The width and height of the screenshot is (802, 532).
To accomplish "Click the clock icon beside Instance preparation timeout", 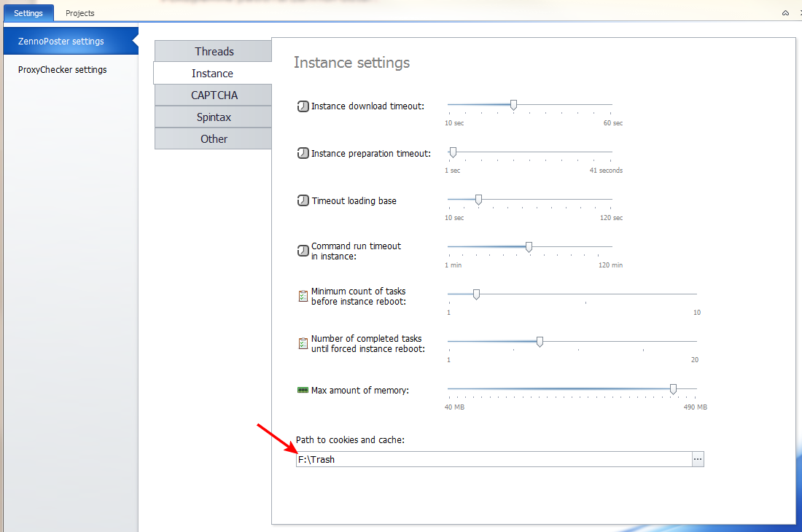I will click(x=303, y=153).
